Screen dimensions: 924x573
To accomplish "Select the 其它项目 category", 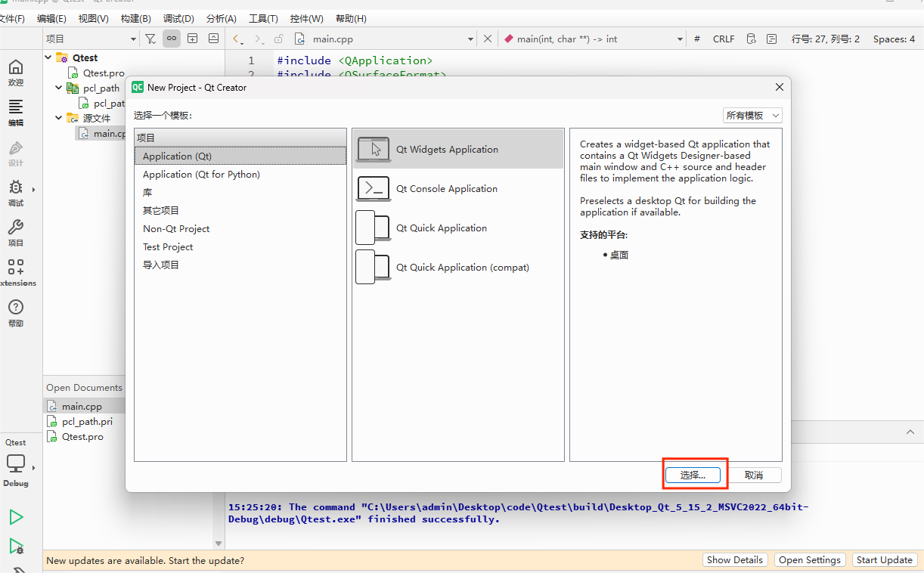I will [x=240, y=211].
